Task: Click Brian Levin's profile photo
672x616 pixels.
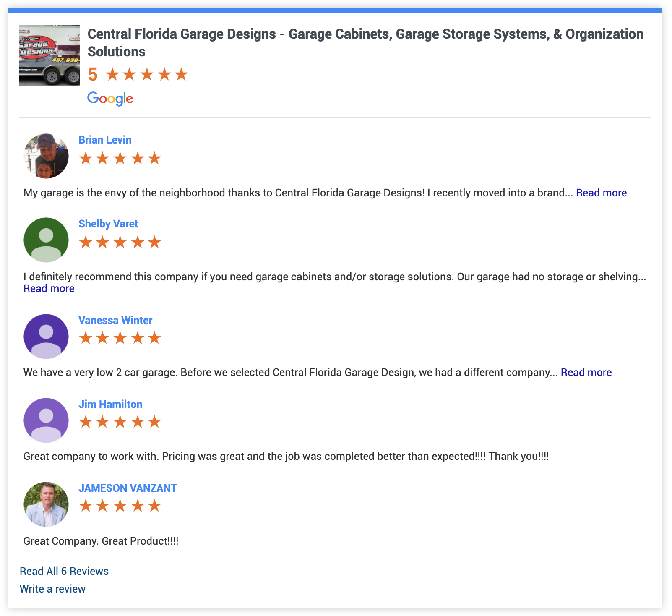Action: [x=46, y=156]
